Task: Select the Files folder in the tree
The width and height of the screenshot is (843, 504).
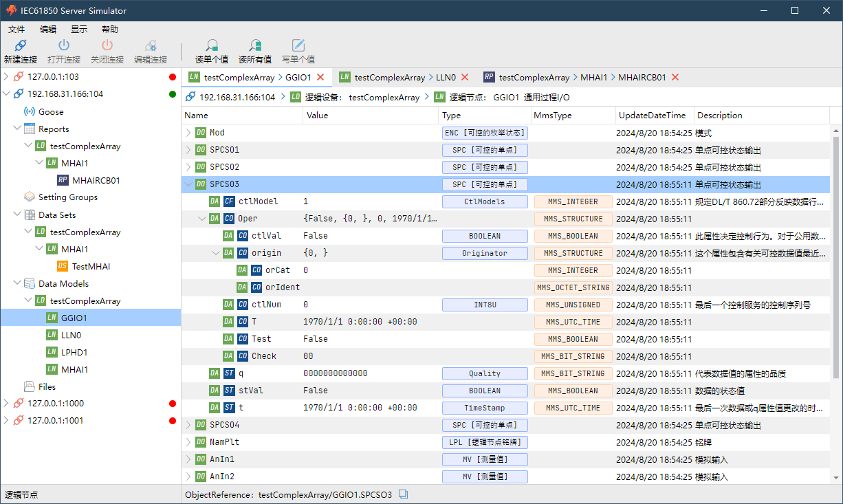Action: 47,386
